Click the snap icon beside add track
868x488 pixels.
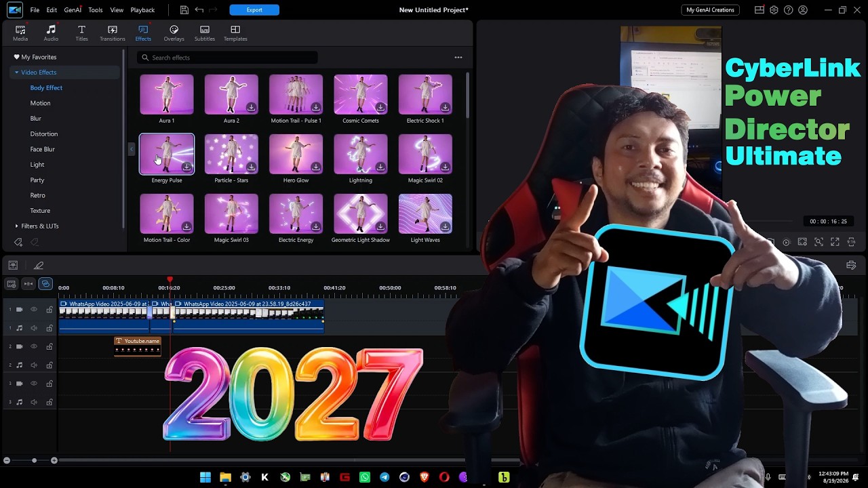(28, 284)
